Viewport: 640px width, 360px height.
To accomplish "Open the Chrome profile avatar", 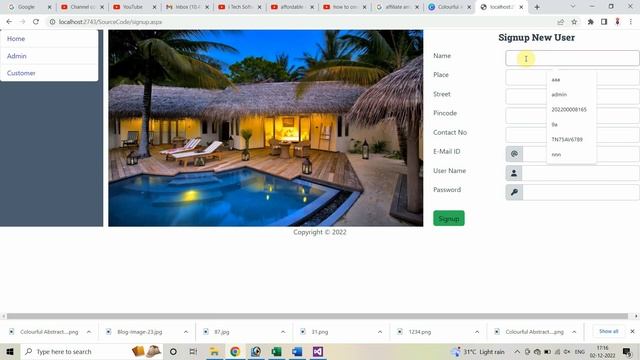I will point(618,22).
